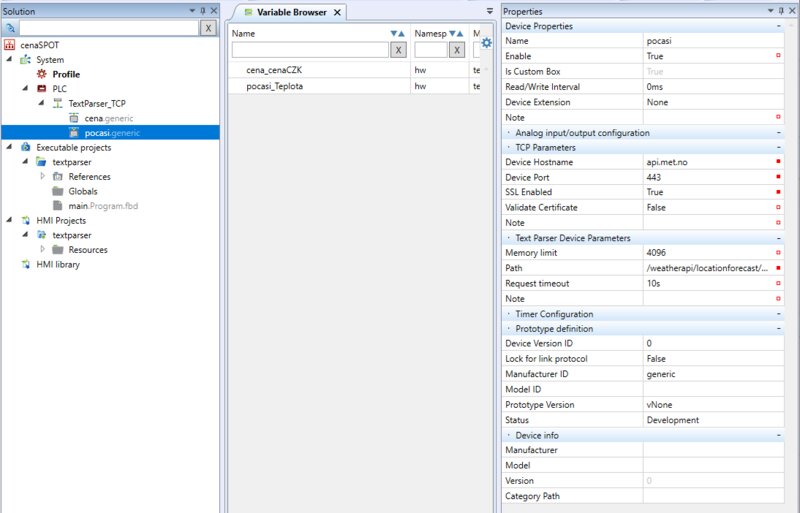This screenshot has width=800, height=513.
Task: Expand the Timer Configuration section
Action: coord(779,314)
